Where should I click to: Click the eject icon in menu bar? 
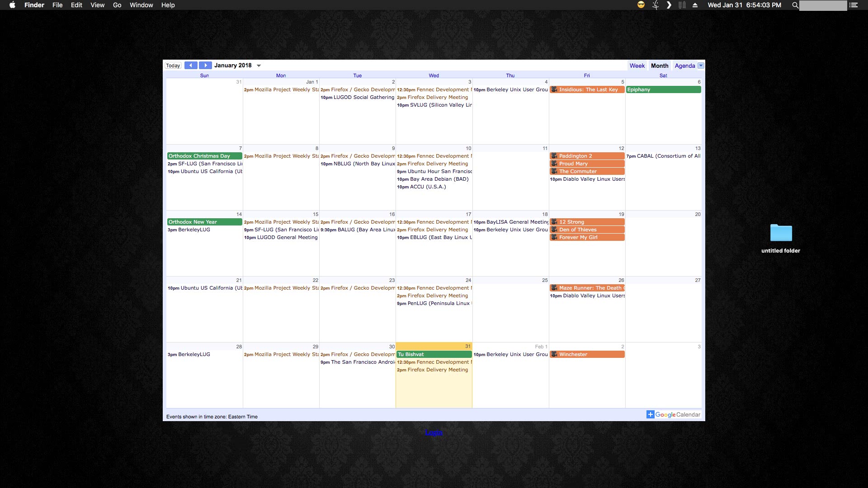[695, 5]
